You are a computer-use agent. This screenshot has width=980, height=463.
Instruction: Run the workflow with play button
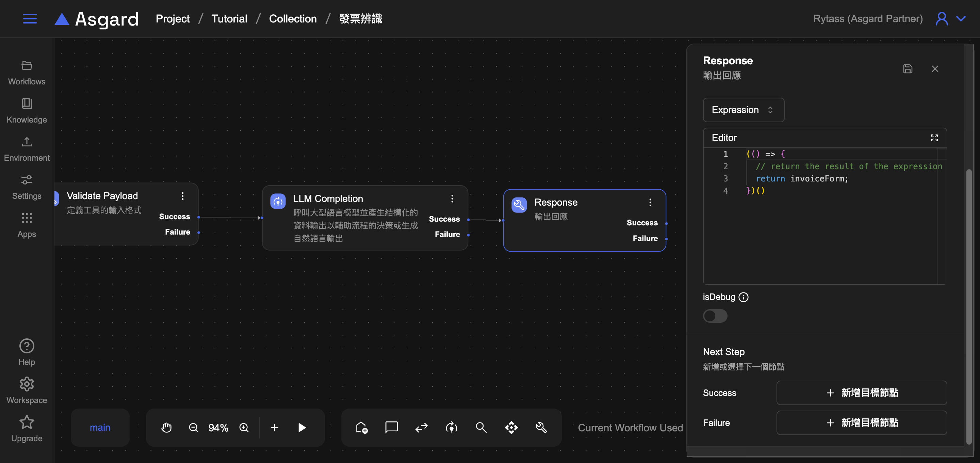302,428
